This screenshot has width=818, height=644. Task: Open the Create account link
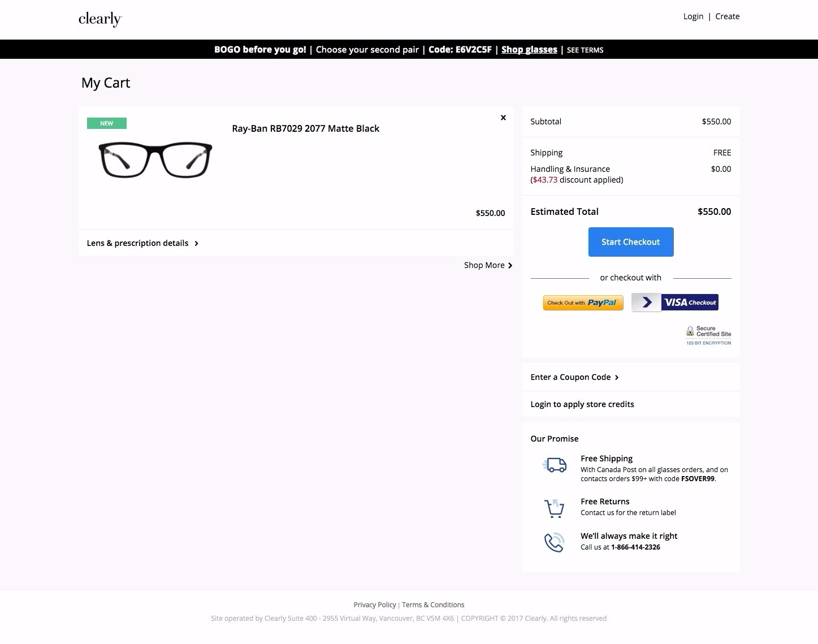(x=728, y=16)
